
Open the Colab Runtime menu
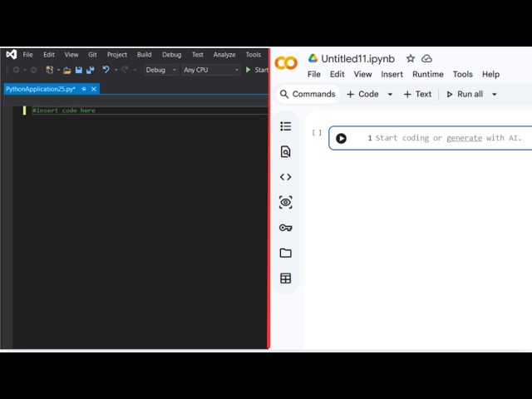428,74
